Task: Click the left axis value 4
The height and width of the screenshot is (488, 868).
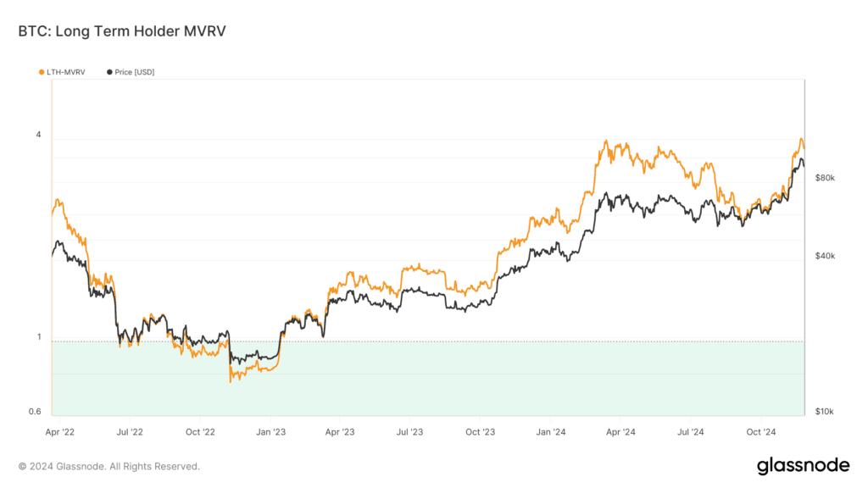Action: tap(38, 136)
